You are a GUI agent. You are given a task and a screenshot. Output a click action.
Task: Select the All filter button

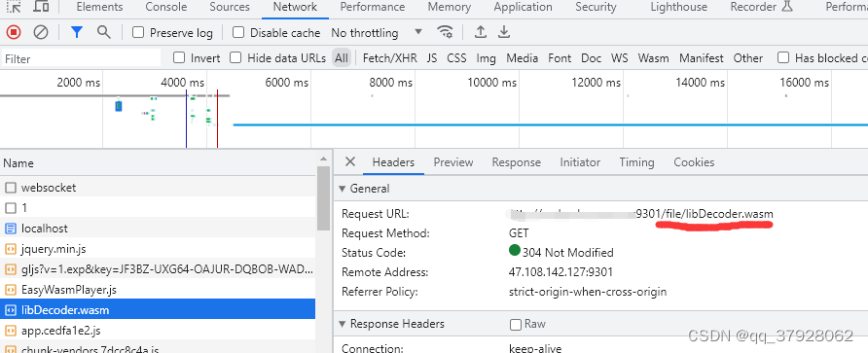342,58
